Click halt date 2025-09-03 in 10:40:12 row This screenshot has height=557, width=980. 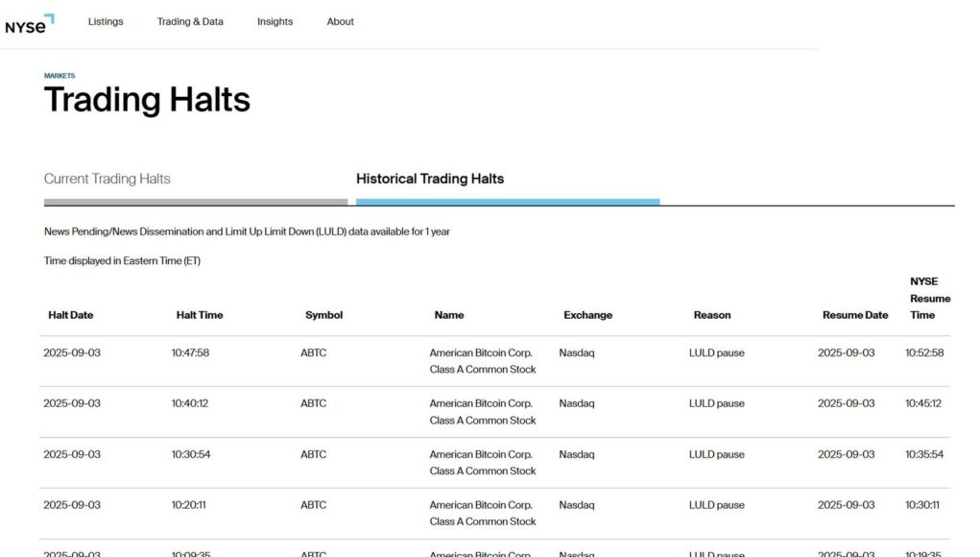click(x=72, y=403)
